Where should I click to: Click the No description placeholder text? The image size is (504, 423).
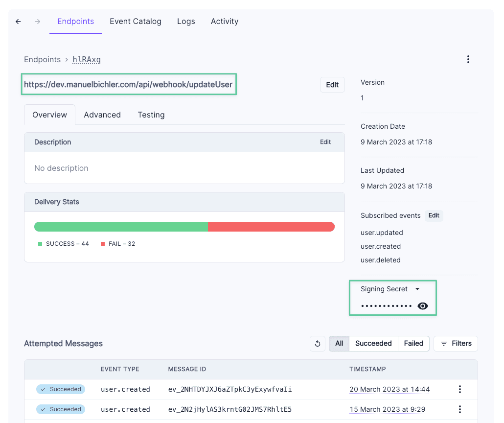click(61, 168)
